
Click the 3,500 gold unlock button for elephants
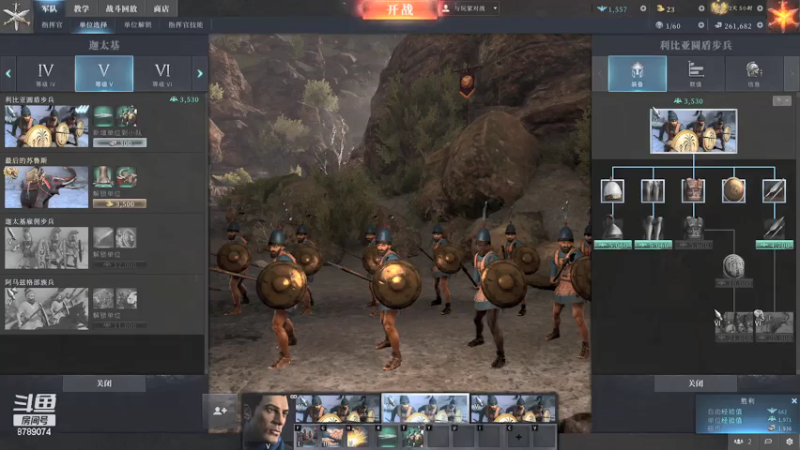120,204
